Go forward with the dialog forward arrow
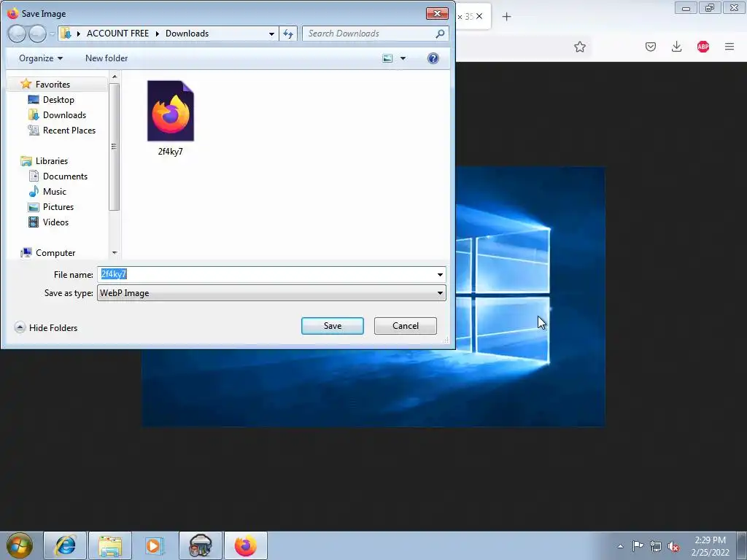Viewport: 747px width, 560px height. tap(37, 34)
